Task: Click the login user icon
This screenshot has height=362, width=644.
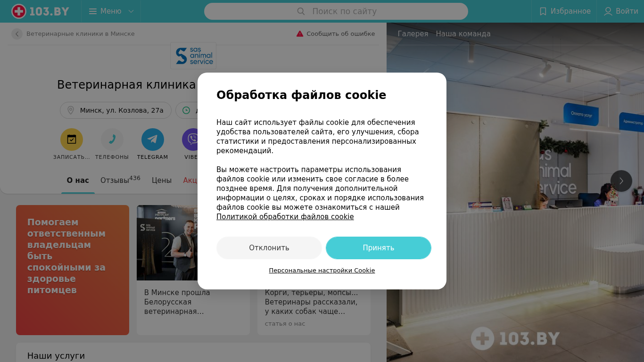Action: 608,11
